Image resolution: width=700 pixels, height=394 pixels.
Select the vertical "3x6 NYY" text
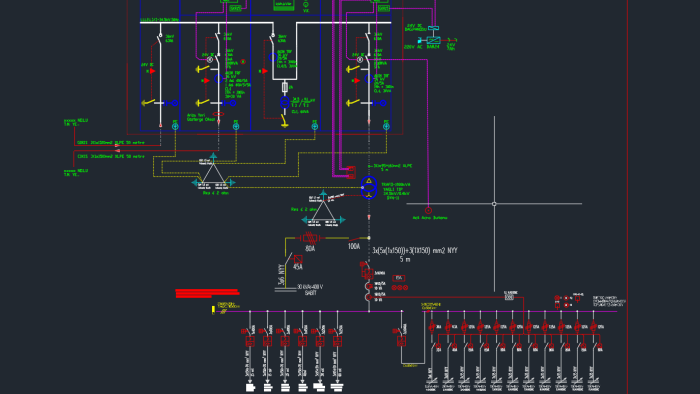tap(281, 274)
